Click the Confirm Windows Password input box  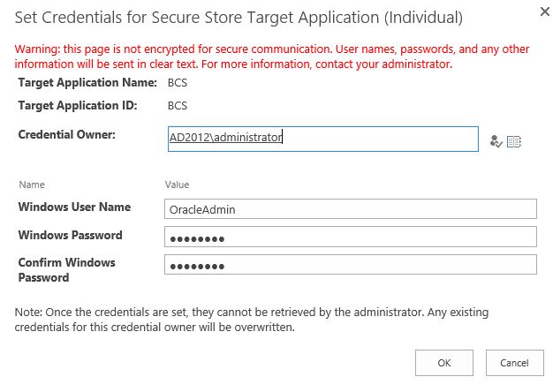point(351,265)
